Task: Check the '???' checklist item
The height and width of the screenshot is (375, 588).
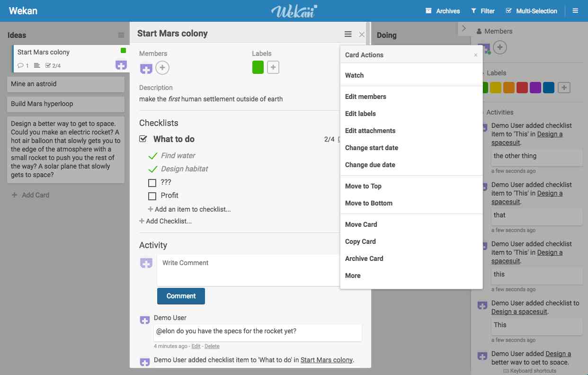Action: tap(152, 182)
